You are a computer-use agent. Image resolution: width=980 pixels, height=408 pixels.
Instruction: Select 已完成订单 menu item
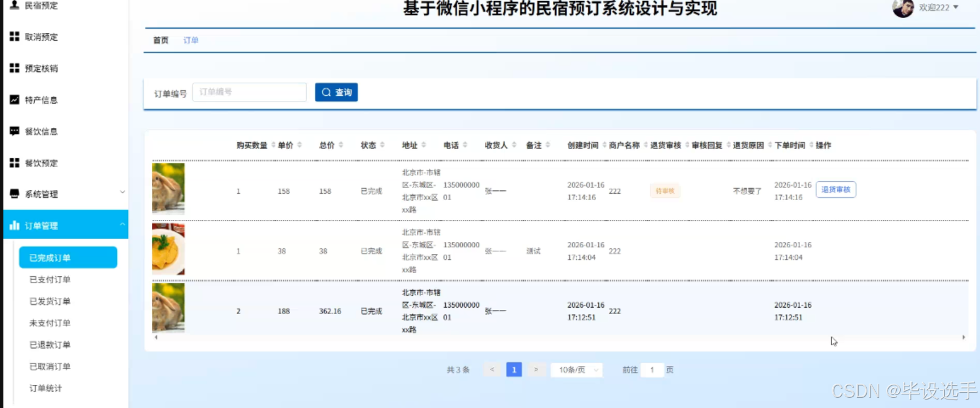point(68,257)
